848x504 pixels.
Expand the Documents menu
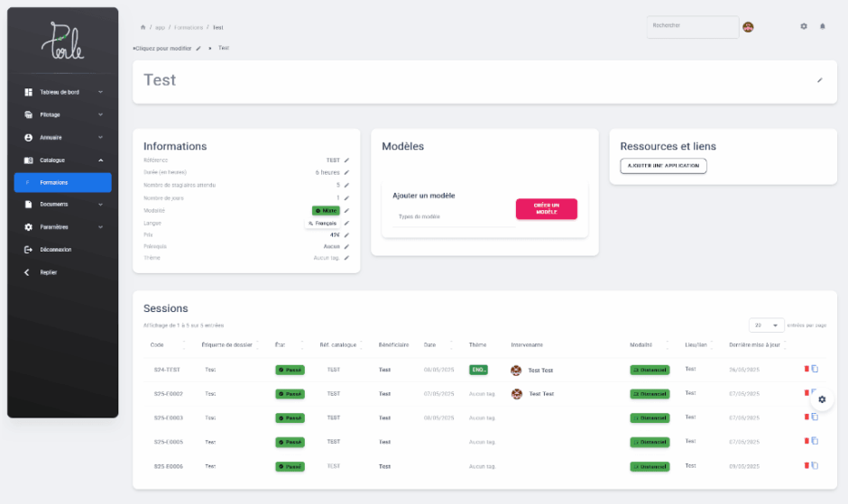63,205
